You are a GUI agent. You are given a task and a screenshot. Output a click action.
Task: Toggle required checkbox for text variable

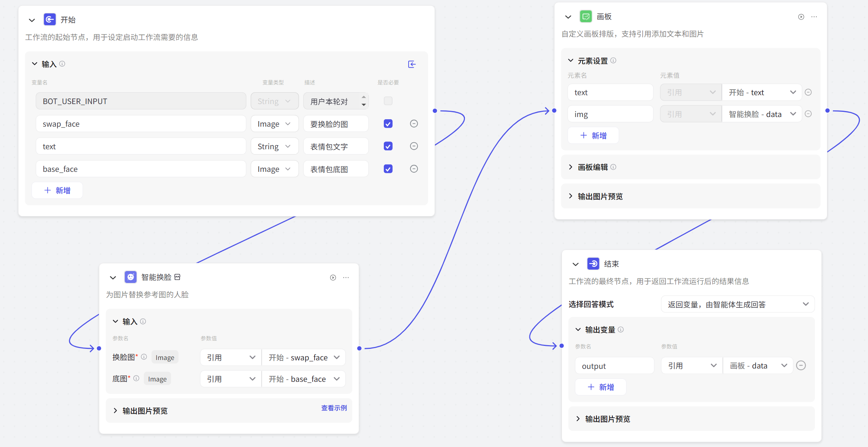388,146
